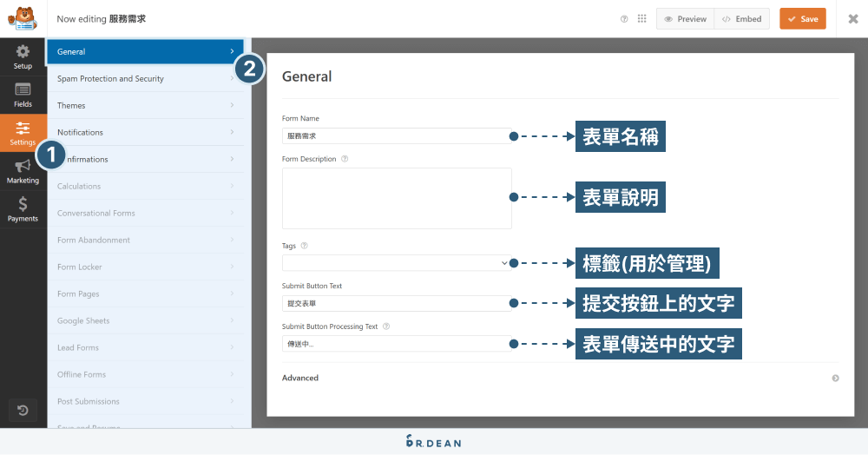Open the help question mark icon in header
Viewport: 868px width, 455px height.
[x=624, y=19]
